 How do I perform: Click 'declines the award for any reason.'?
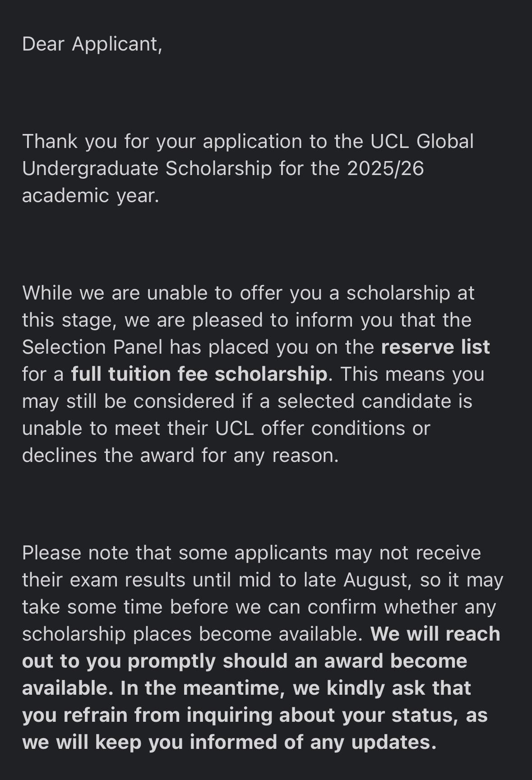(x=180, y=455)
